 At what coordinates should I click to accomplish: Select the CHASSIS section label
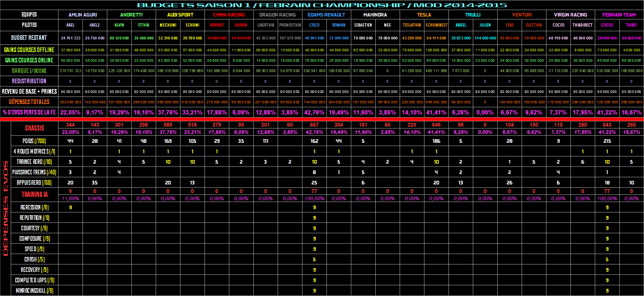(x=34, y=128)
